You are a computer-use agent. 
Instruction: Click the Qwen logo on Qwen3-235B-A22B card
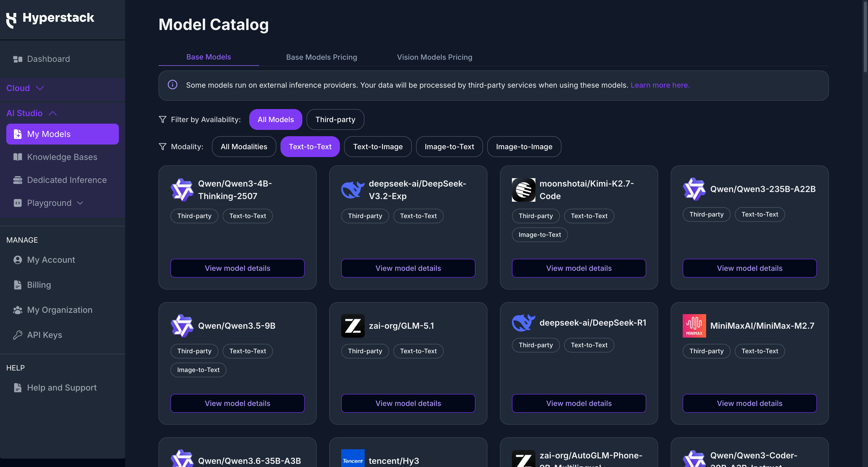[x=694, y=189]
